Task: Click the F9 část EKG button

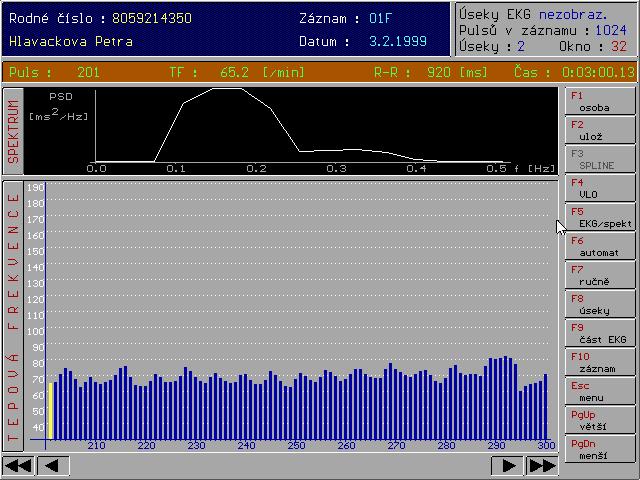Action: [x=600, y=333]
